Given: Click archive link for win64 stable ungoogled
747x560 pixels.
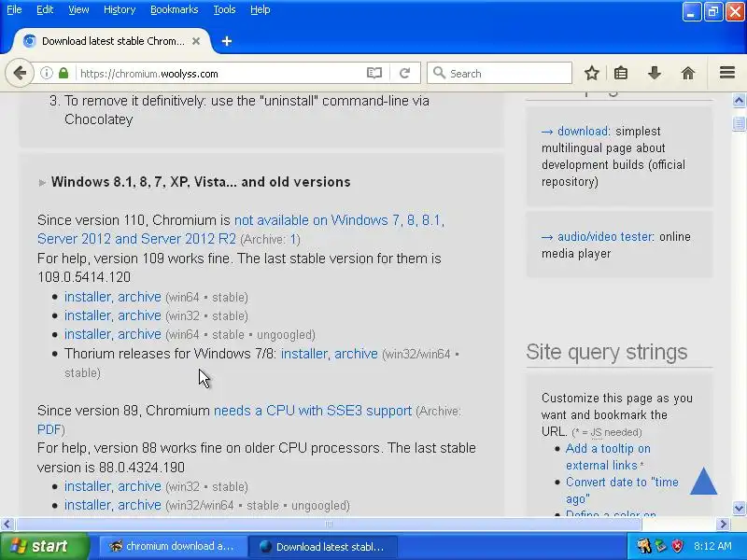Looking at the screenshot, I should 139,334.
